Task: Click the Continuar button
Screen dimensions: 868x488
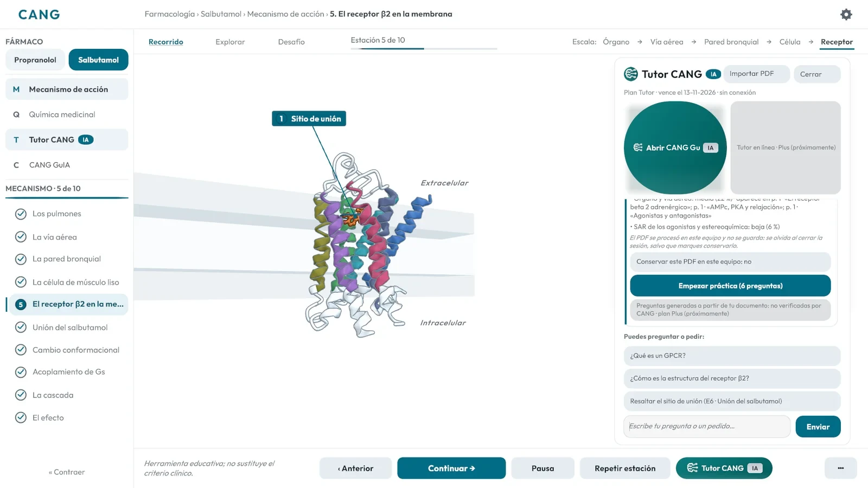Action: click(x=451, y=468)
